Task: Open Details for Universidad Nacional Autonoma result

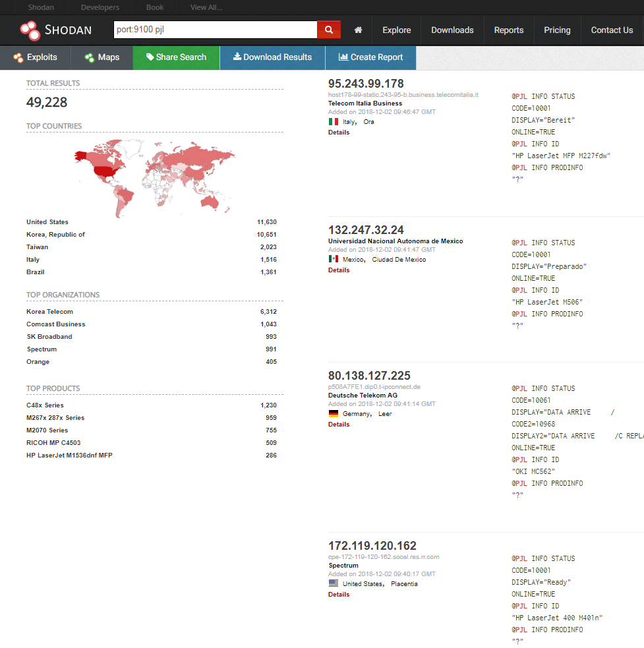Action: (x=339, y=270)
